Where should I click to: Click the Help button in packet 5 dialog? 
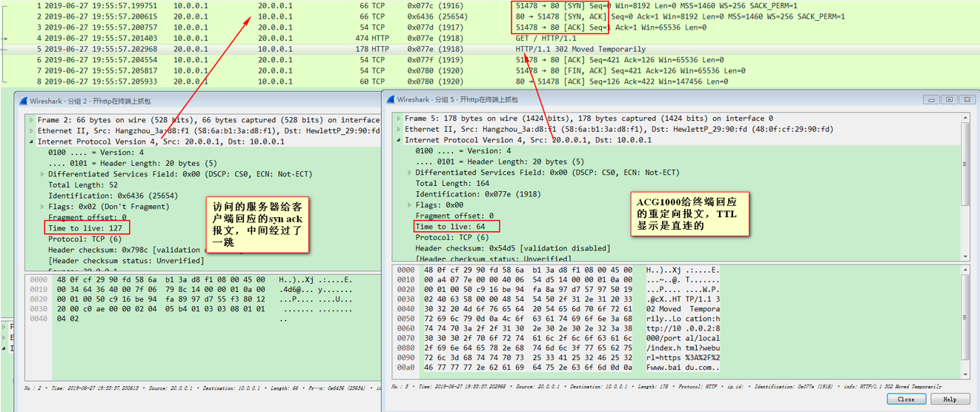[950, 399]
